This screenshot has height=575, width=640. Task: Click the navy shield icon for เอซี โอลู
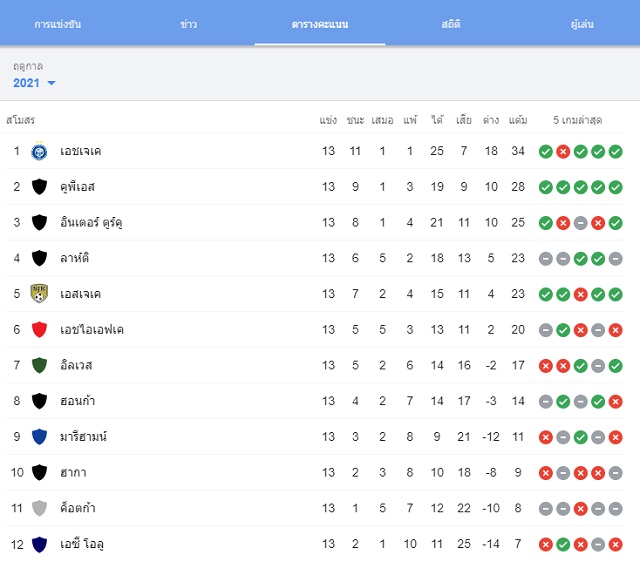tap(39, 544)
